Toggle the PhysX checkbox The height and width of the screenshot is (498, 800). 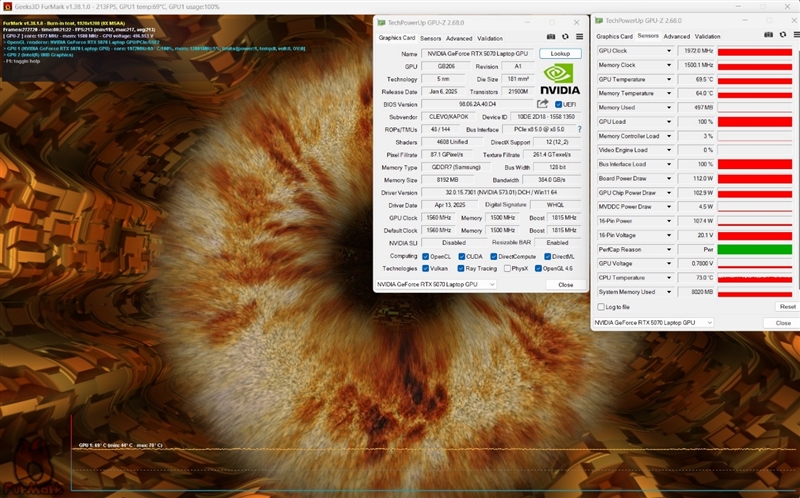click(x=508, y=268)
